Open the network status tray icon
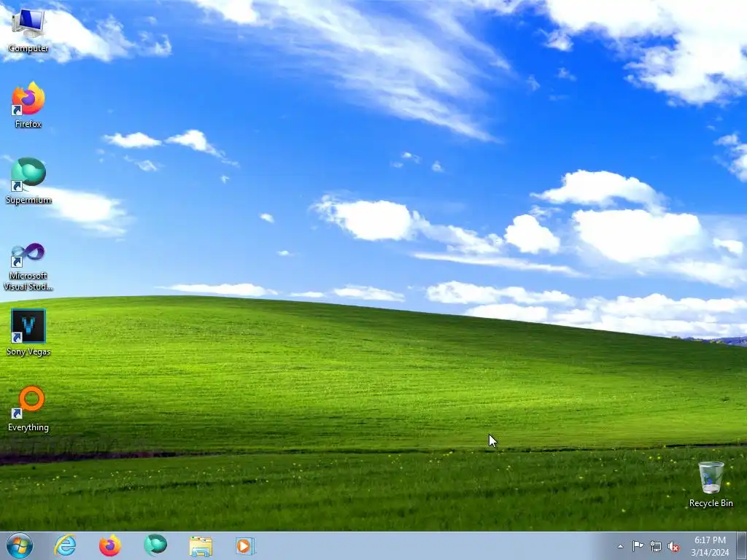The image size is (747, 560). [656, 546]
